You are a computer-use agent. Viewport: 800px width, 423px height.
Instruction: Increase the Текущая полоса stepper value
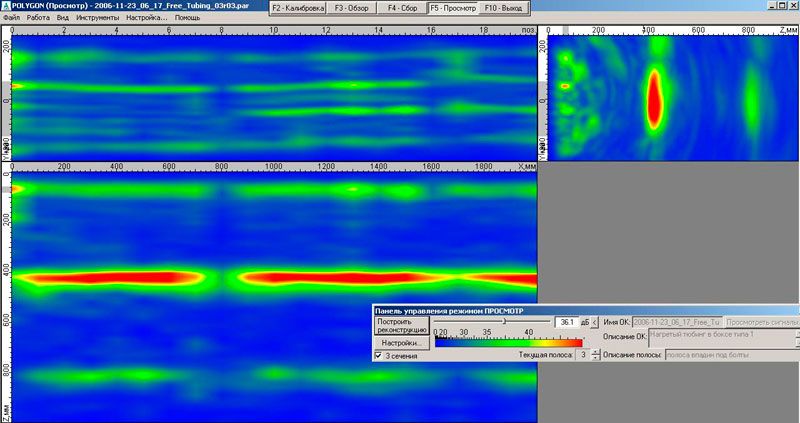[x=595, y=352]
